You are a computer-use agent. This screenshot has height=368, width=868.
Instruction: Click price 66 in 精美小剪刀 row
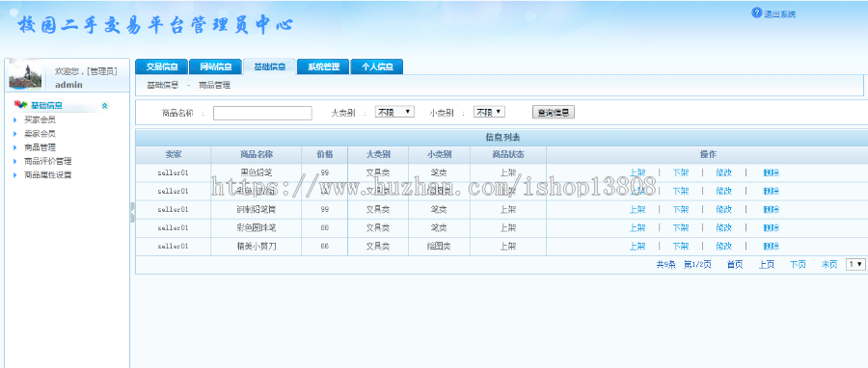click(x=325, y=247)
